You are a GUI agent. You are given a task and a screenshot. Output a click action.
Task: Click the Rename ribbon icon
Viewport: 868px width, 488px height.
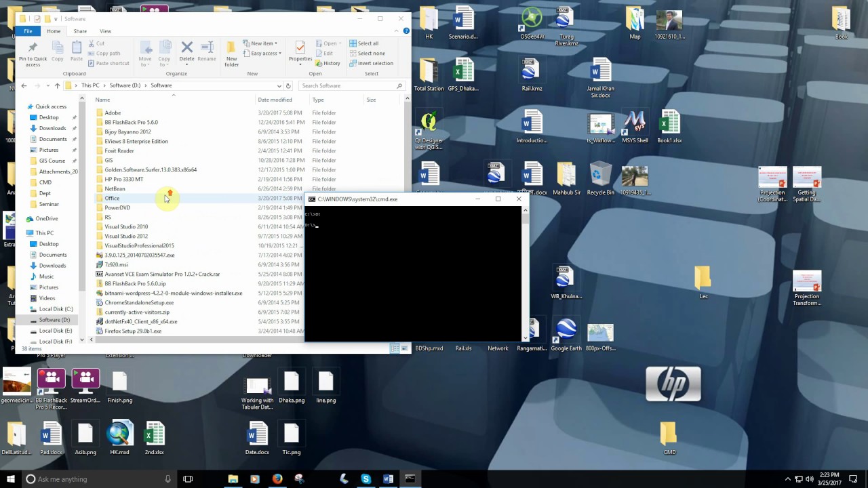click(207, 47)
